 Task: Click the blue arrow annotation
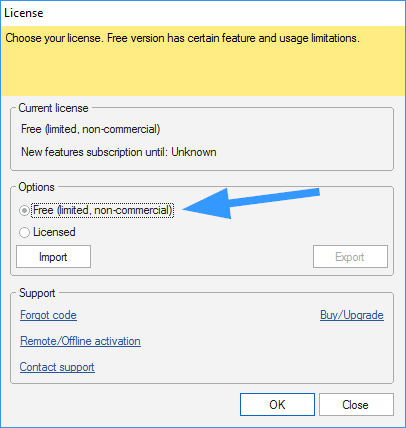[251, 203]
